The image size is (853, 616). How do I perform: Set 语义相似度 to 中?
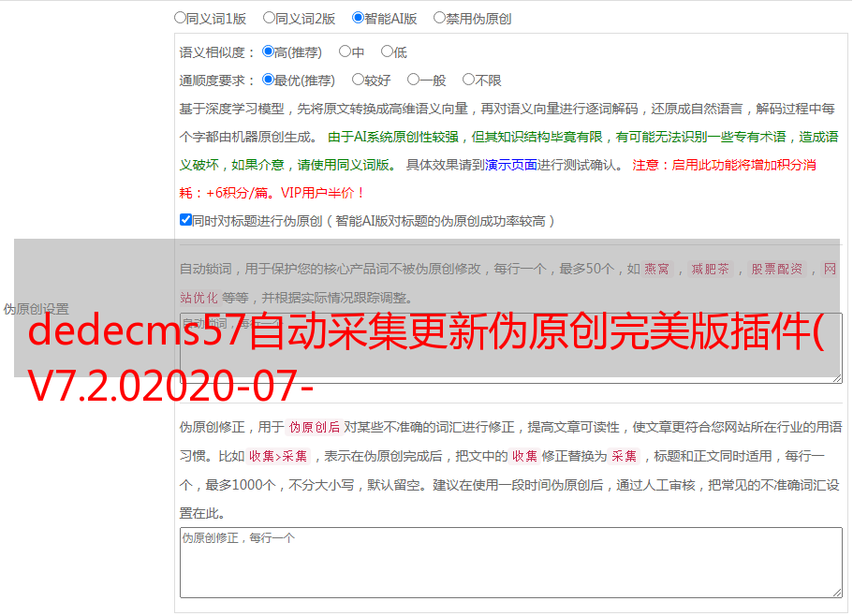click(345, 51)
